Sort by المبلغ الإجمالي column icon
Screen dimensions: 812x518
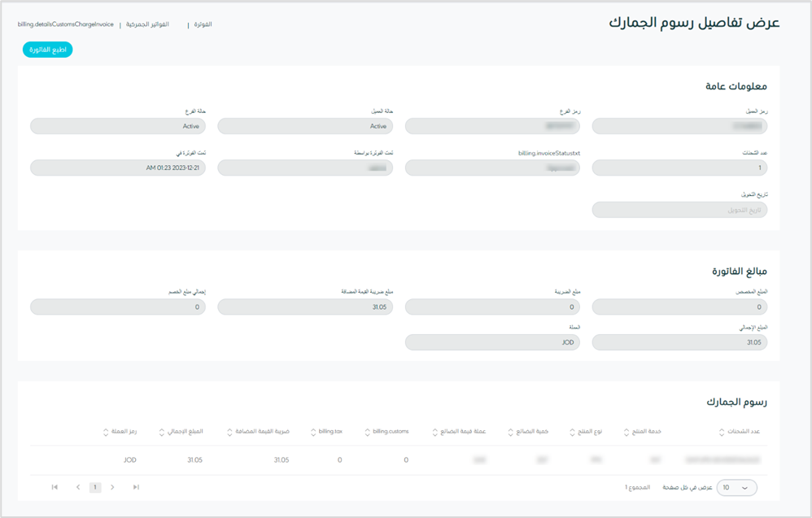point(161,432)
